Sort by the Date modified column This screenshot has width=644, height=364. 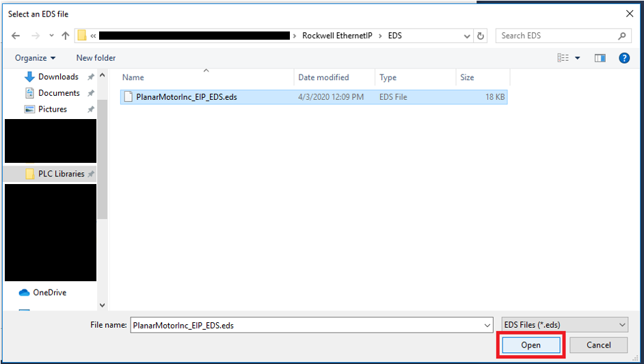point(323,77)
